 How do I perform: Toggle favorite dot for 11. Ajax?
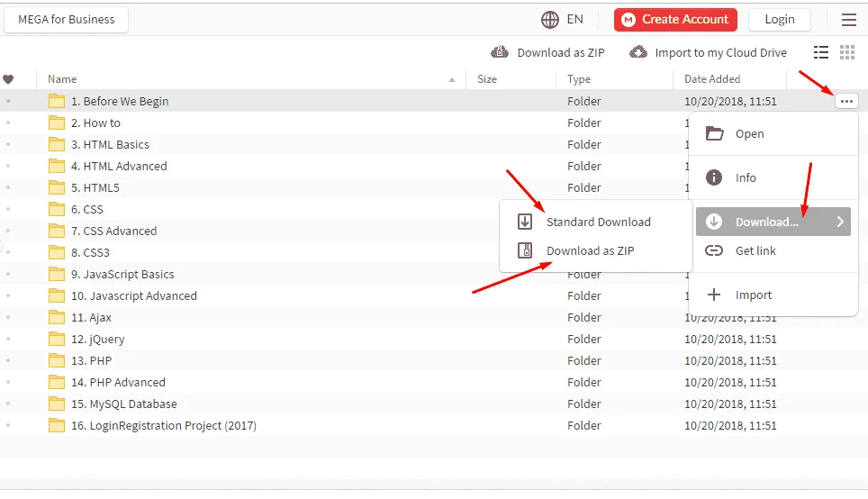pyautogui.click(x=8, y=317)
